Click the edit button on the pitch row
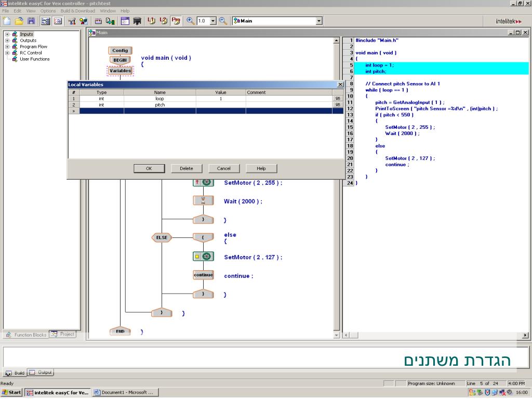 point(338,105)
